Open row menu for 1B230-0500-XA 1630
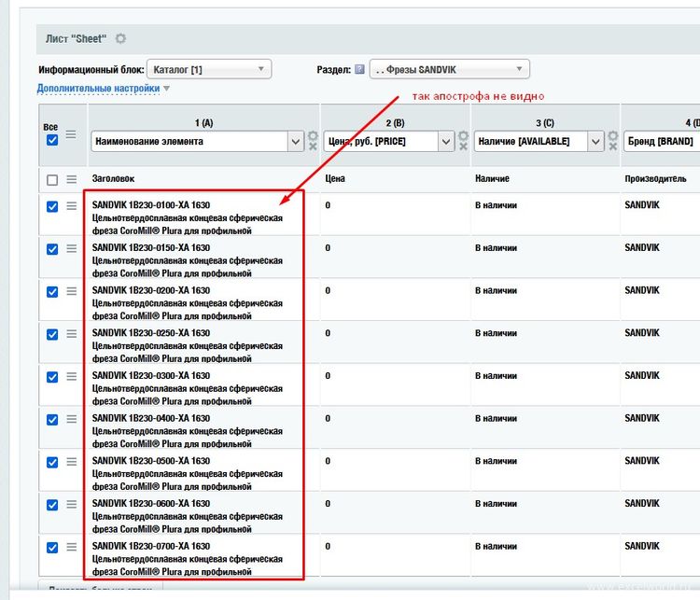 (72, 462)
